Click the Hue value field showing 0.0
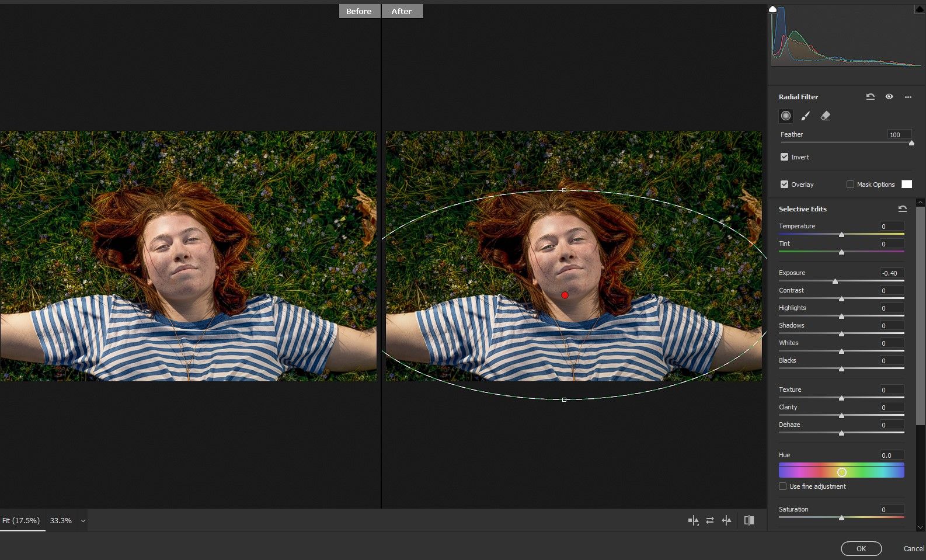Screen dimensions: 926x560 [892, 455]
